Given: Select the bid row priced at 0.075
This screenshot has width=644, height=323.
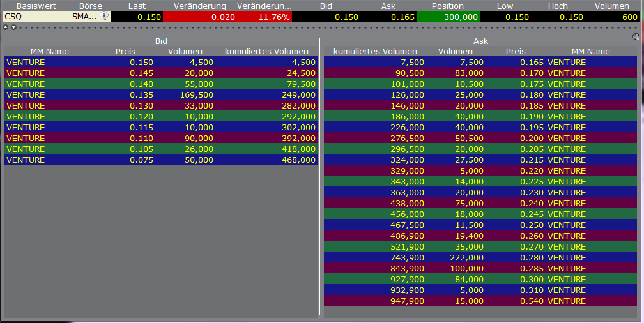Looking at the screenshot, I should (160, 160).
